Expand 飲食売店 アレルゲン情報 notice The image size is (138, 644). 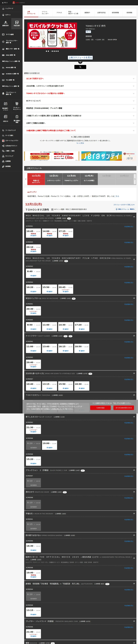click(80, 108)
